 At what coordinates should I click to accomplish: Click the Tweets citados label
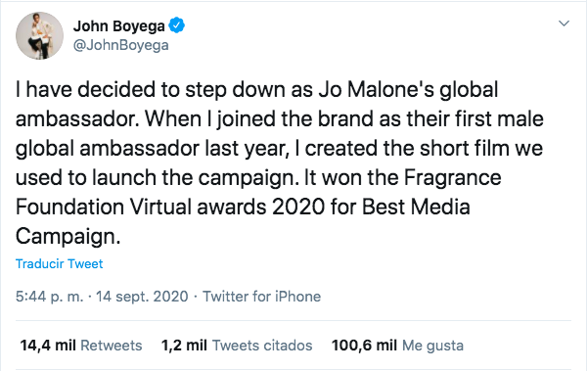pyautogui.click(x=262, y=346)
